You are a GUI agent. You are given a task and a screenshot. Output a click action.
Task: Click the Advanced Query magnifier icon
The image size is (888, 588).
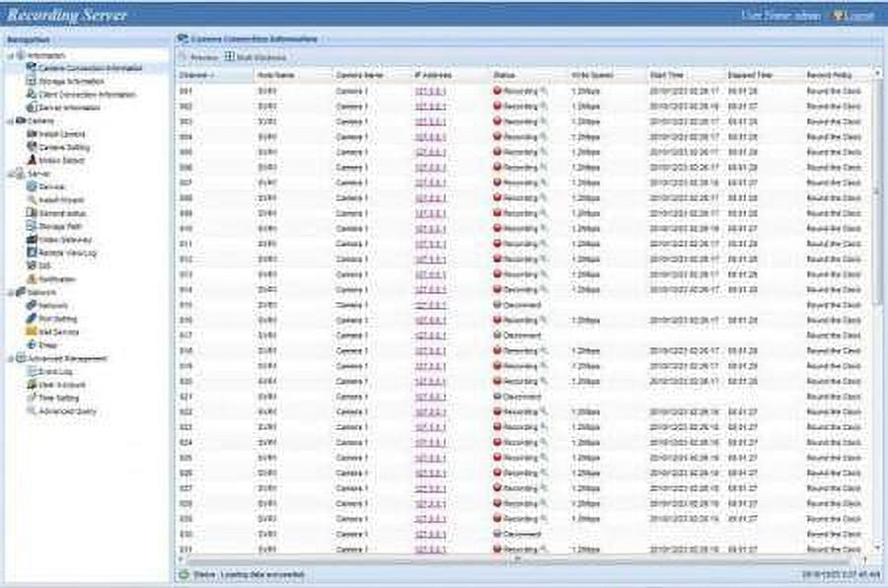tap(33, 410)
